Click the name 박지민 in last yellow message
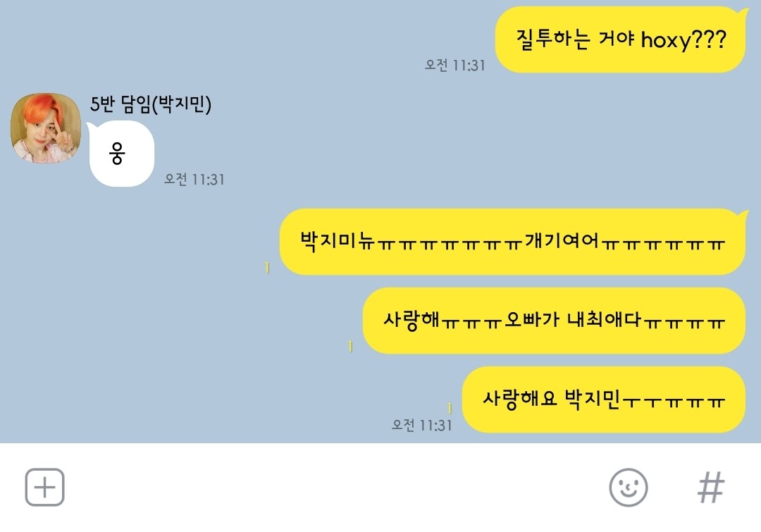 pyautogui.click(x=592, y=399)
